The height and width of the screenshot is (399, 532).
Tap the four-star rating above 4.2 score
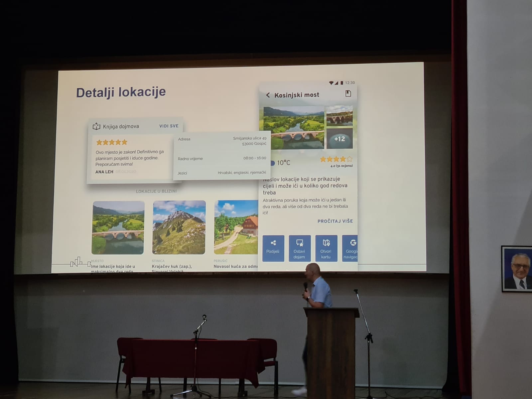[x=336, y=159]
